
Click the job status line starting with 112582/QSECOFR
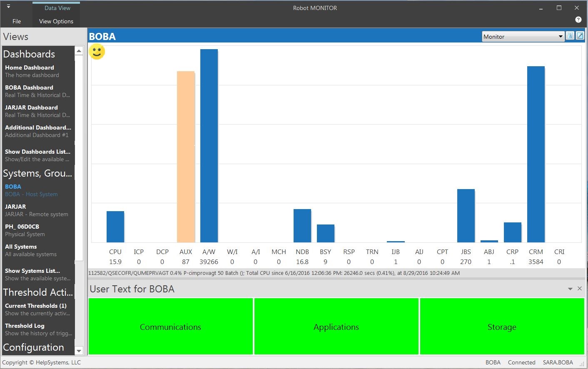click(x=274, y=273)
